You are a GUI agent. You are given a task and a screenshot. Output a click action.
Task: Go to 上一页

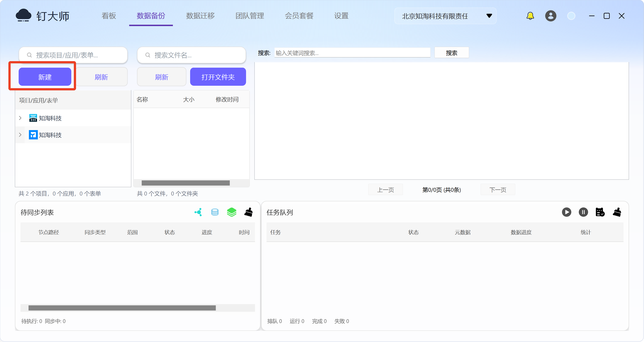(x=385, y=190)
